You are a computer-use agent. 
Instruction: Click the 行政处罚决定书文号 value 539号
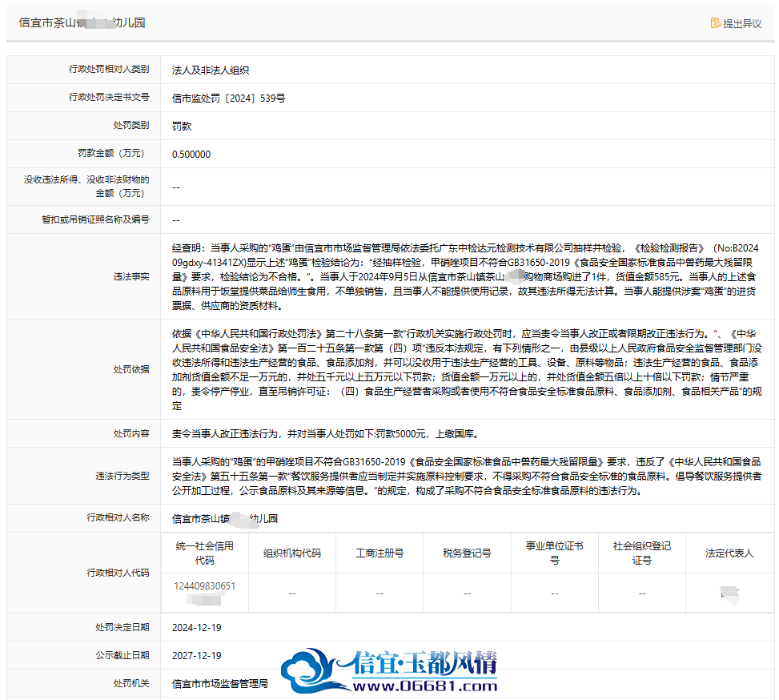228,98
